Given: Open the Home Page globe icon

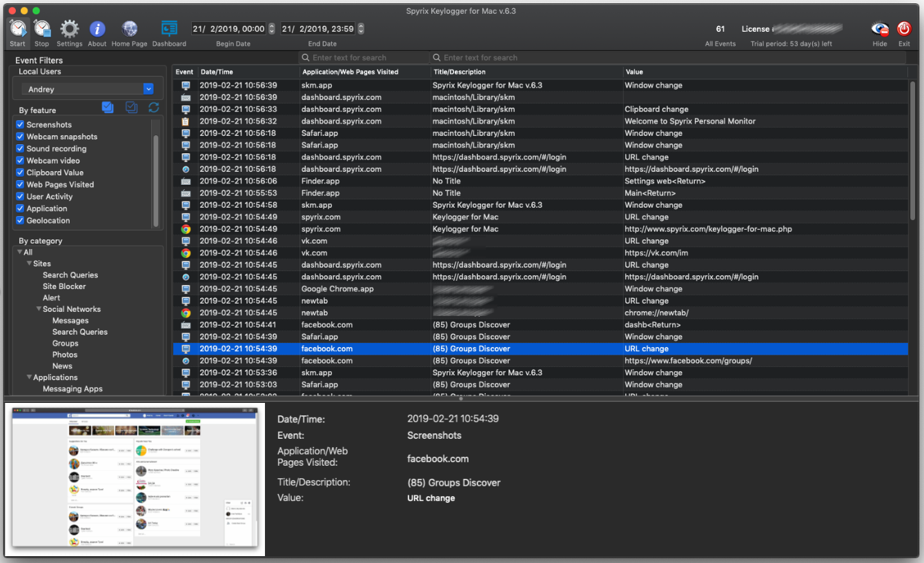Looking at the screenshot, I should pos(130,29).
